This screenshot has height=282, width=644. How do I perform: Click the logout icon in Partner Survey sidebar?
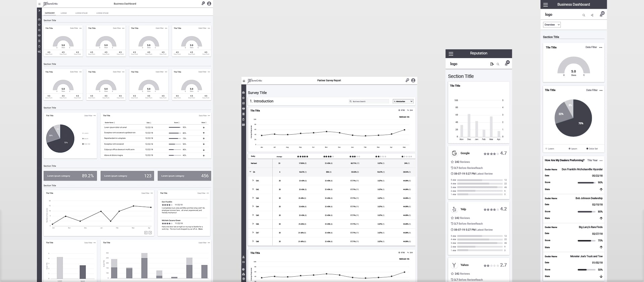tap(244, 262)
